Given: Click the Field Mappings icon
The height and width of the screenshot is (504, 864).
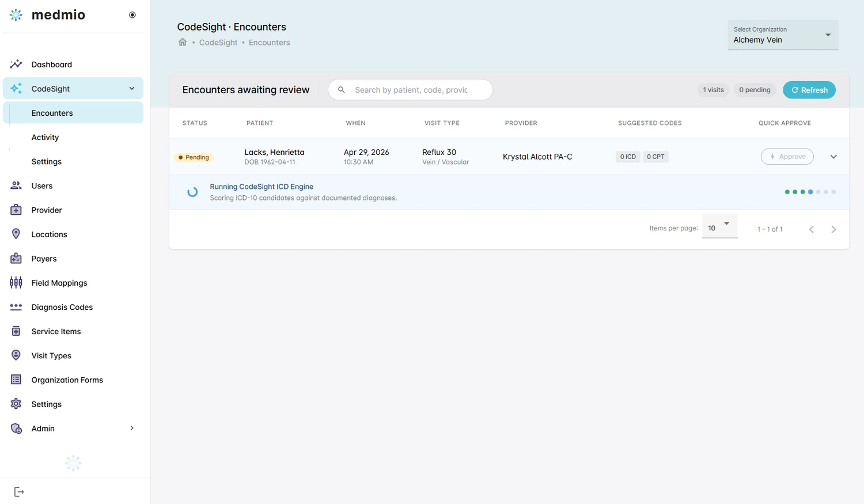Looking at the screenshot, I should [x=16, y=282].
